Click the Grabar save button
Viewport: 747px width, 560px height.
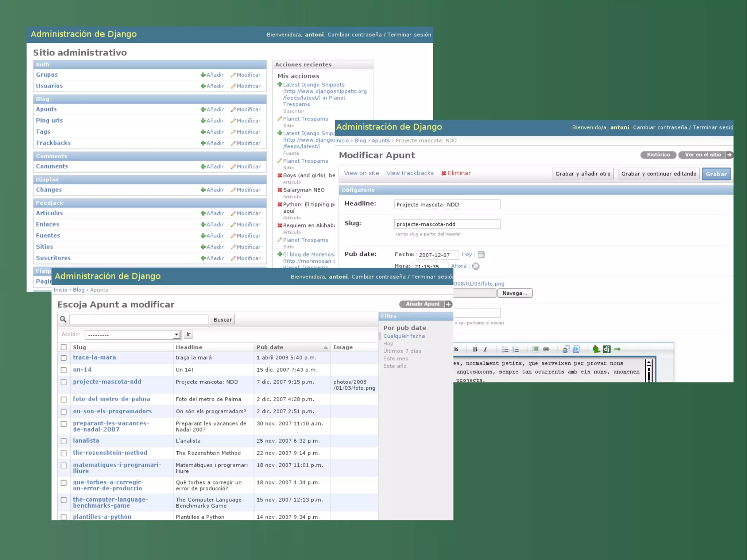click(716, 174)
